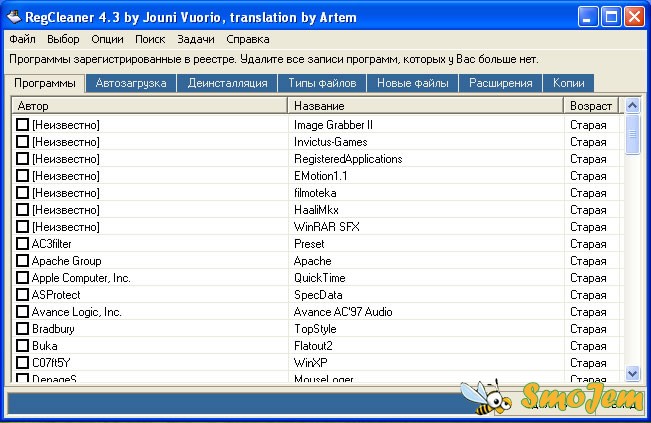Select the QuickTime name cell
The image size is (651, 423).
pyautogui.click(x=320, y=278)
